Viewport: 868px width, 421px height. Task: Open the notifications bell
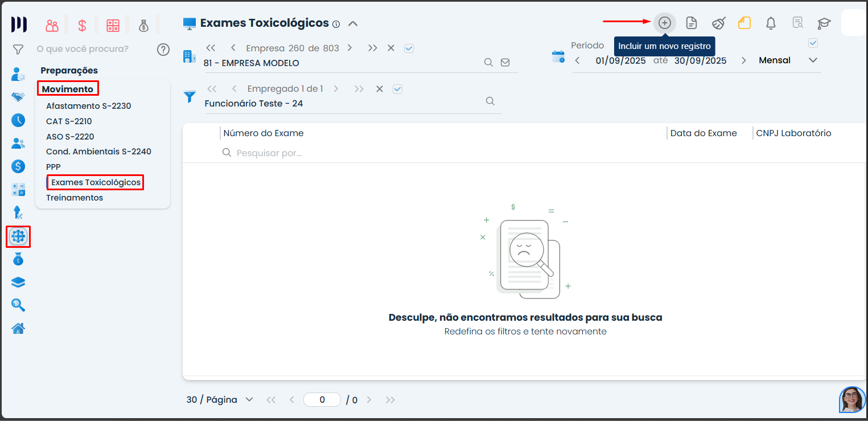pyautogui.click(x=771, y=23)
